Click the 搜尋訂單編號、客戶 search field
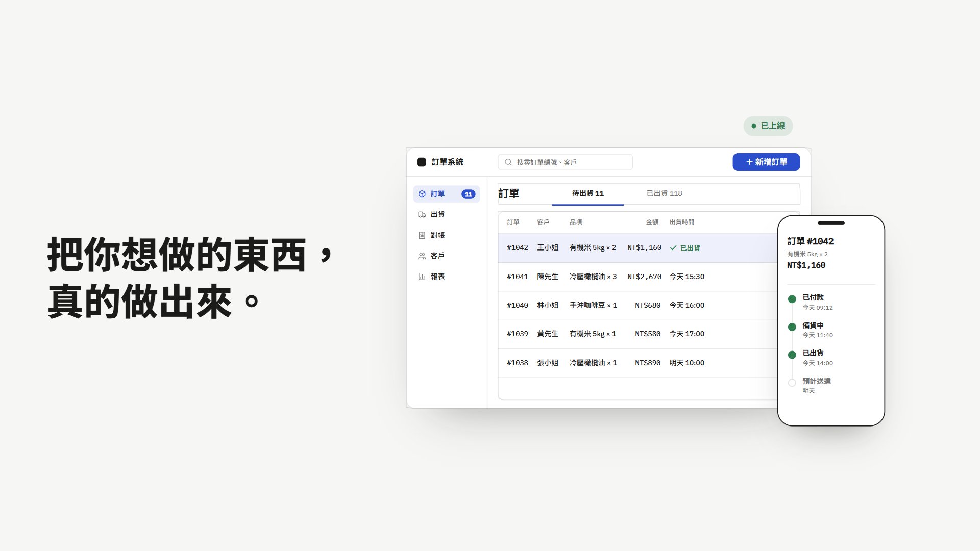 click(x=565, y=162)
